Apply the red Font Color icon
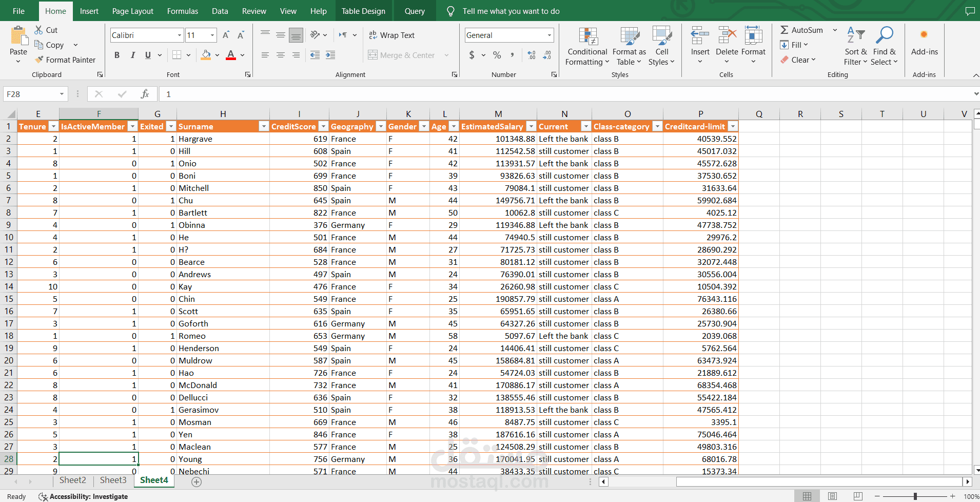This screenshot has height=502, width=980. click(x=231, y=55)
